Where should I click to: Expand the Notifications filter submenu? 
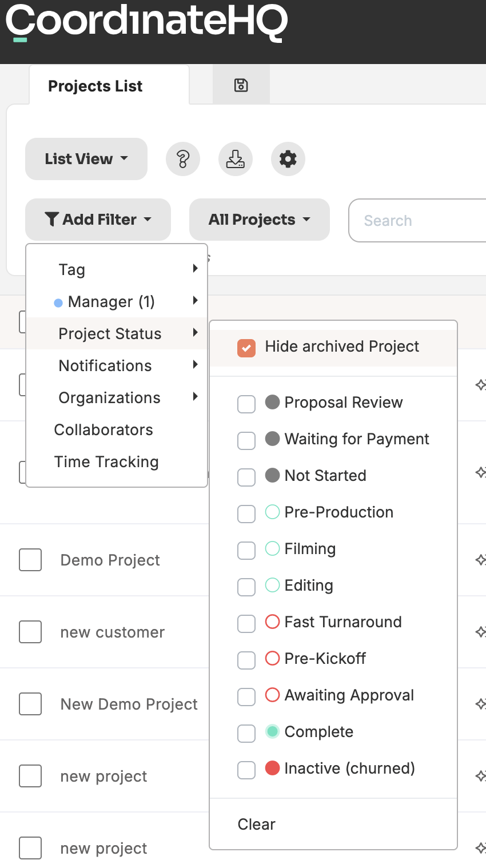point(117,365)
